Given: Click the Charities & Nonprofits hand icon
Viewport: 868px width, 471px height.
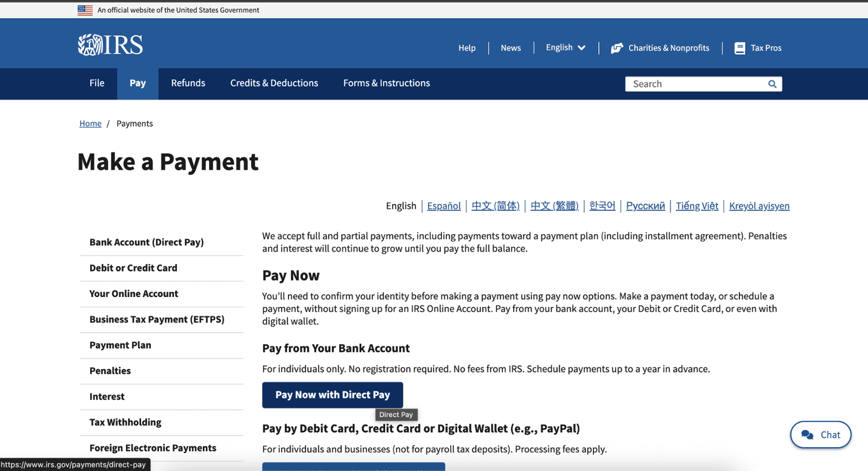Looking at the screenshot, I should click(x=617, y=48).
